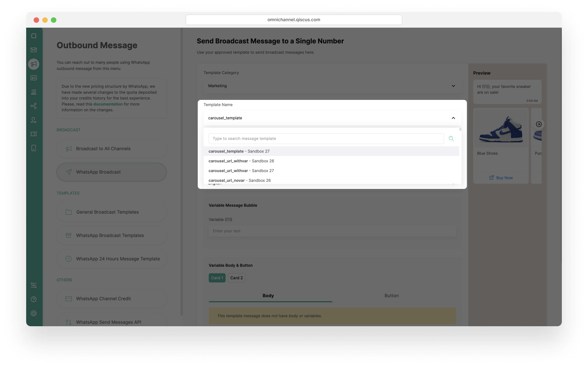Open WhatsApp Channel Credit
The height and width of the screenshot is (367, 588).
point(111,299)
